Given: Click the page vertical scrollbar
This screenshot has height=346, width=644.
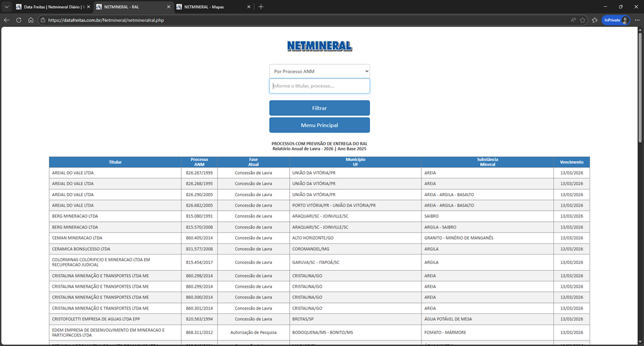Looking at the screenshot, I should [640, 86].
